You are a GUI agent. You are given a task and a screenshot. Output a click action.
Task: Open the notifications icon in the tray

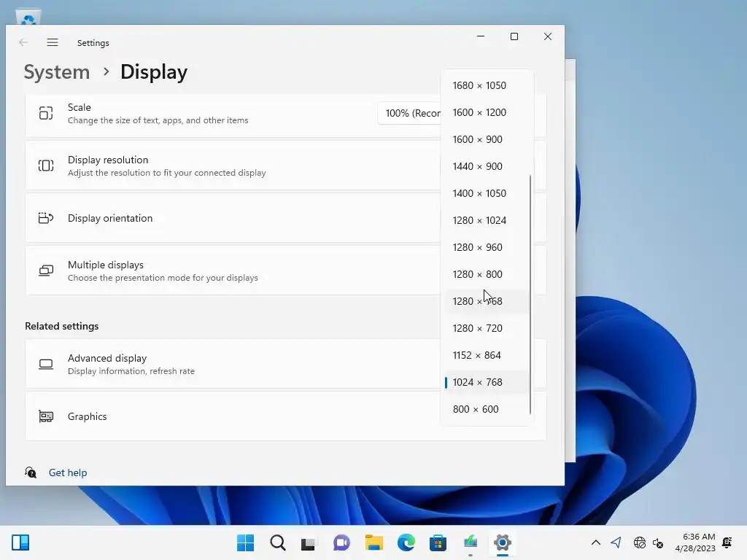[727, 542]
